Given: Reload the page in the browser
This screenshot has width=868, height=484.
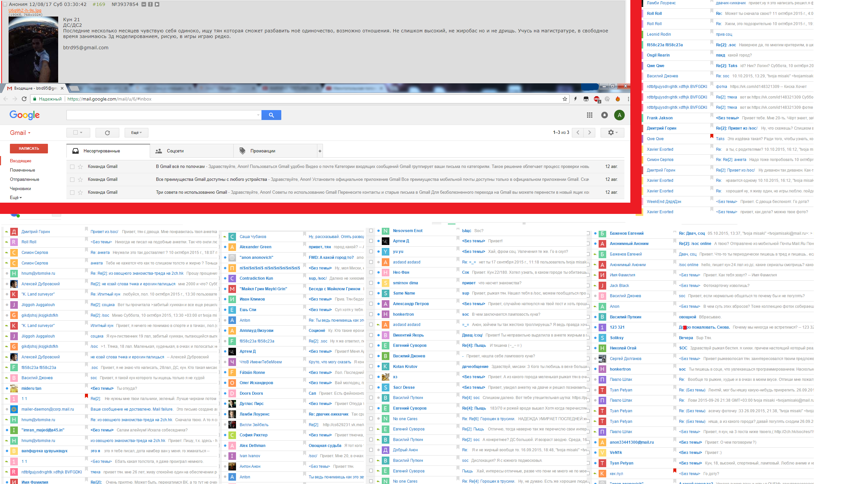Looking at the screenshot, I should [x=24, y=99].
